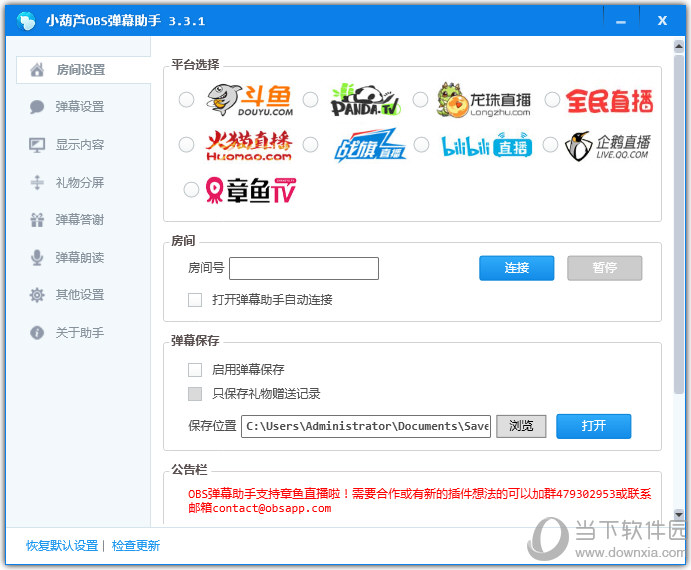This screenshot has width=691, height=570.
Task: Click the 小葫芦 app logo in title bar
Action: pyautogui.click(x=26, y=21)
